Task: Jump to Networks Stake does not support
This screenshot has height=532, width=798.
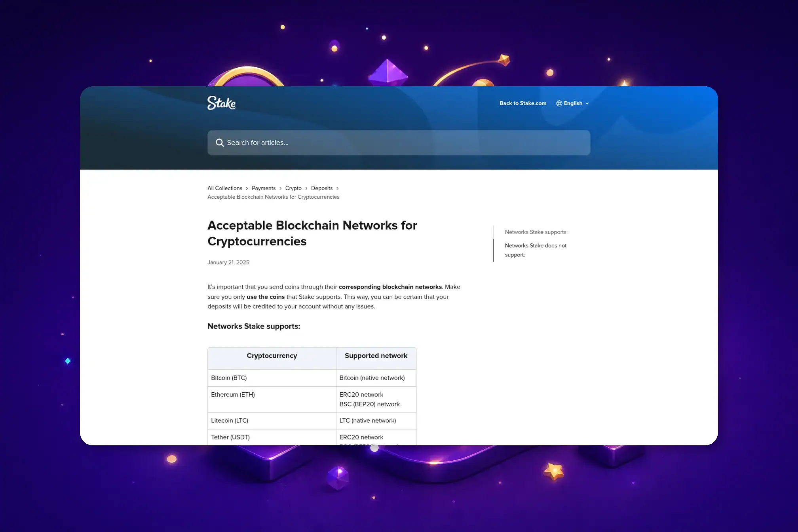Action: (536, 250)
